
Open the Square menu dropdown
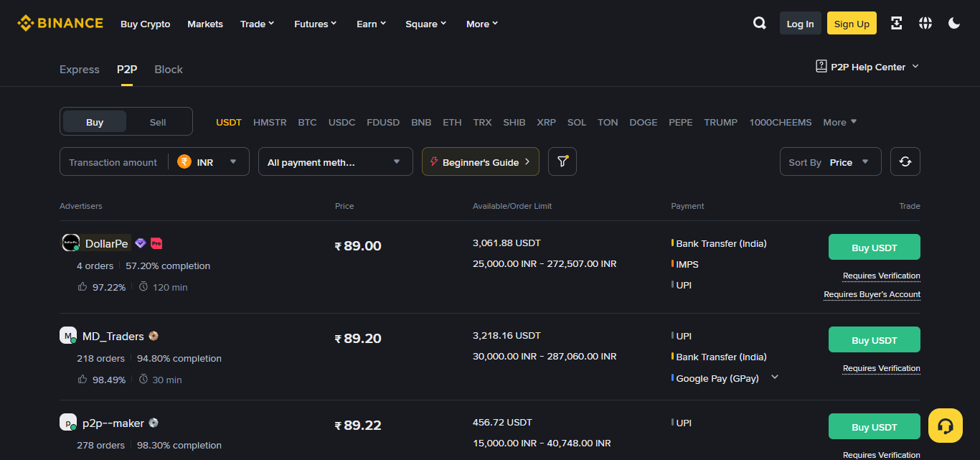pos(426,24)
